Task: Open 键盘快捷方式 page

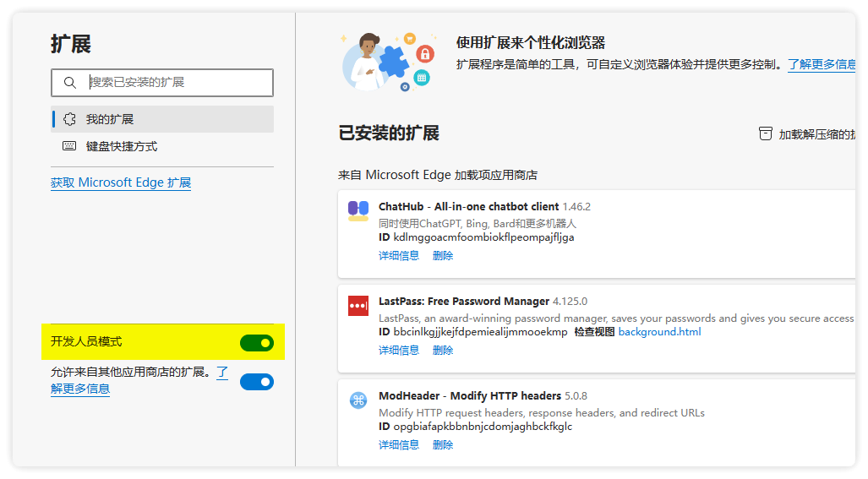Action: point(162,146)
